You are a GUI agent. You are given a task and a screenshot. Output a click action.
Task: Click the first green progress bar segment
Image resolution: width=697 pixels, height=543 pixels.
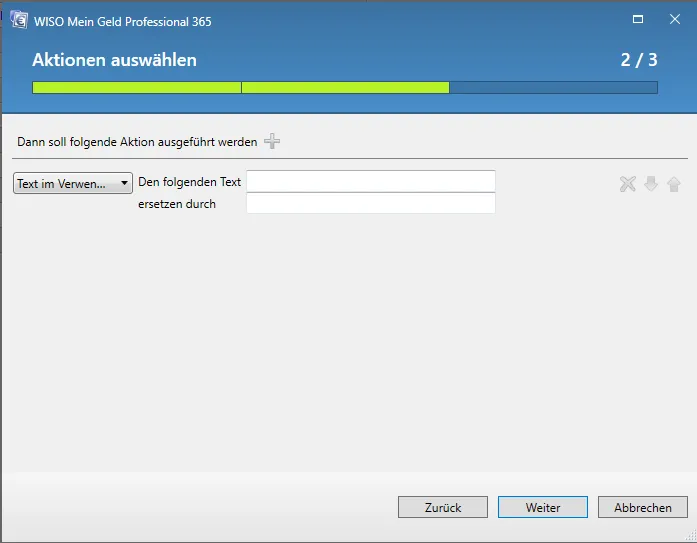(x=137, y=88)
